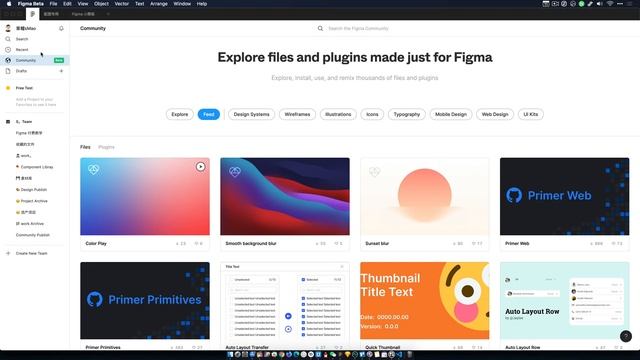Open the Quick Thumbnail orange thumbnail
Image resolution: width=640 pixels, height=360 pixels.
click(x=424, y=300)
